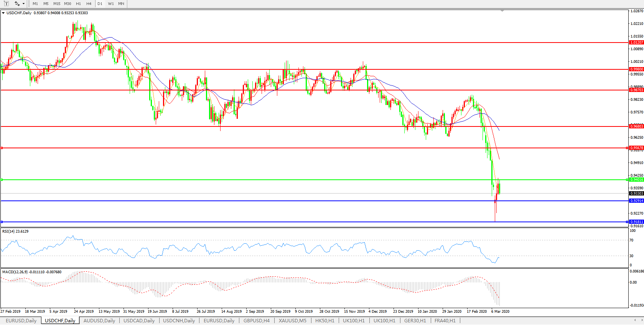Click the red 1.01207 price level tag
Viewport: 644px width, 325px height.
point(636,43)
